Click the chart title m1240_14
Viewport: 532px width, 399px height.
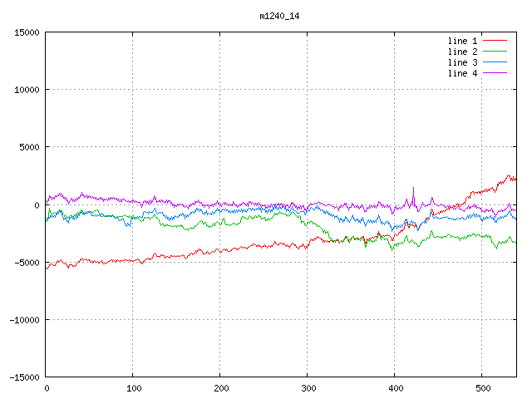click(279, 17)
